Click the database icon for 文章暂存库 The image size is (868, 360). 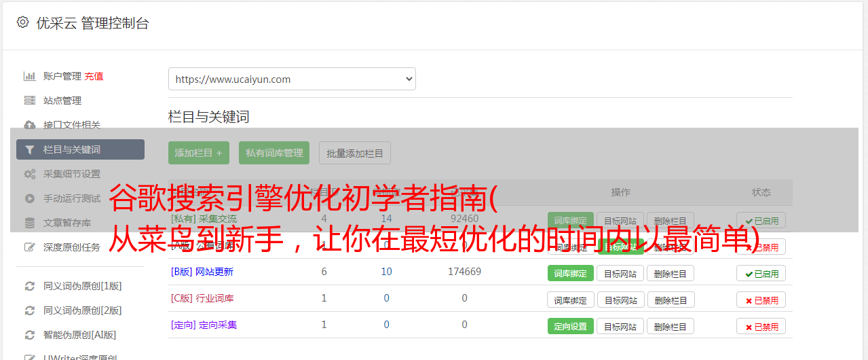click(x=30, y=223)
